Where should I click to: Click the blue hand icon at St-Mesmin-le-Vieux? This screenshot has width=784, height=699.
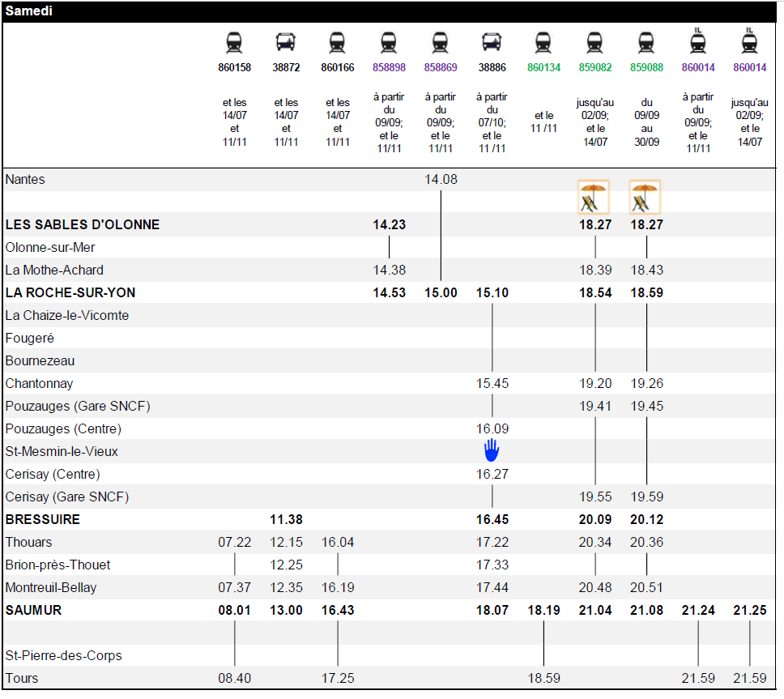pos(492,450)
